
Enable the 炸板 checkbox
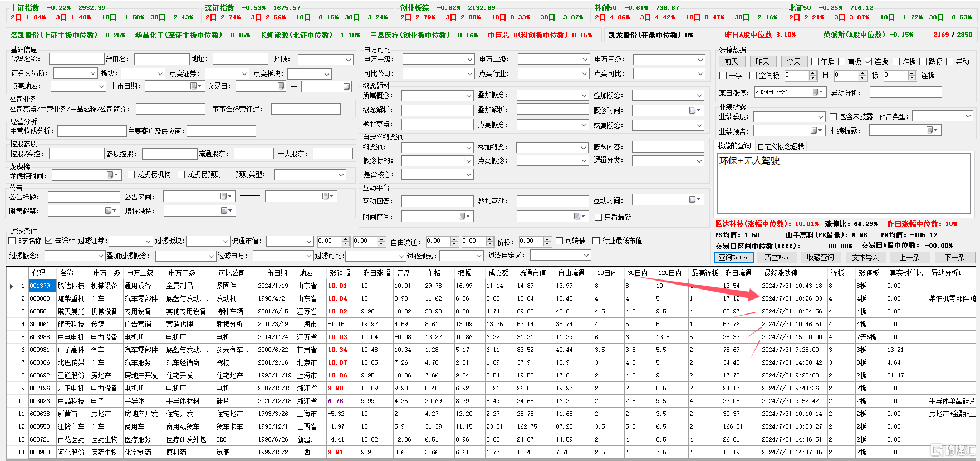(896, 61)
